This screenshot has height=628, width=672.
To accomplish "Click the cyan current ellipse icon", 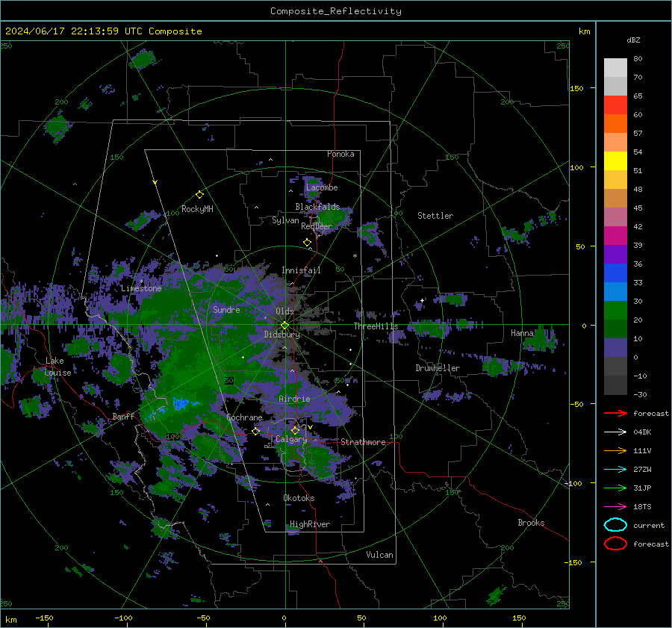I will pyautogui.click(x=615, y=525).
